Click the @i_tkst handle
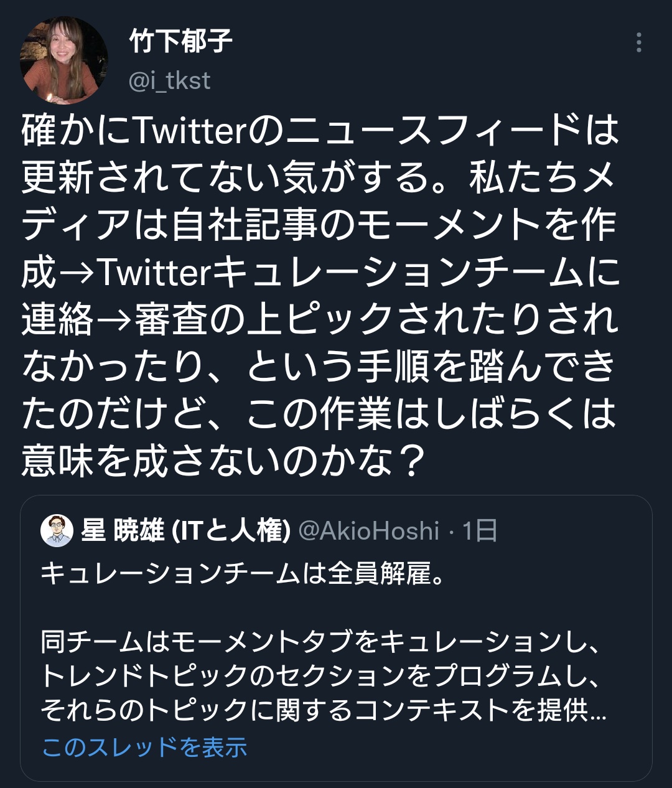Image resolution: width=672 pixels, height=788 pixels. click(x=169, y=81)
